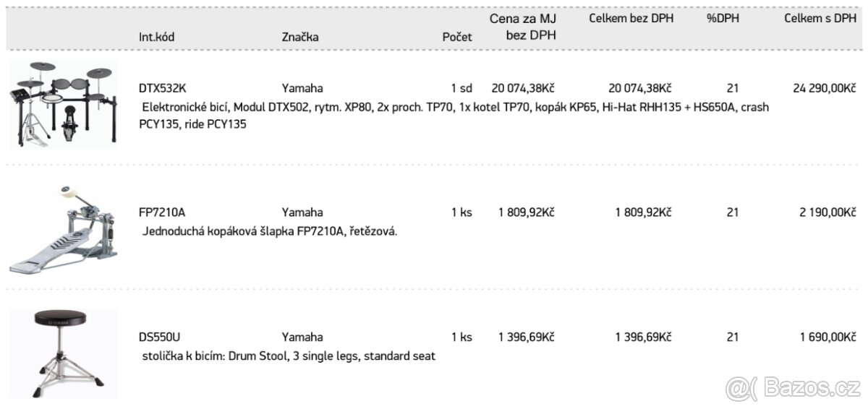Screen dimensions: 868x409
Task: Select the %DPH column header
Action: point(722,19)
